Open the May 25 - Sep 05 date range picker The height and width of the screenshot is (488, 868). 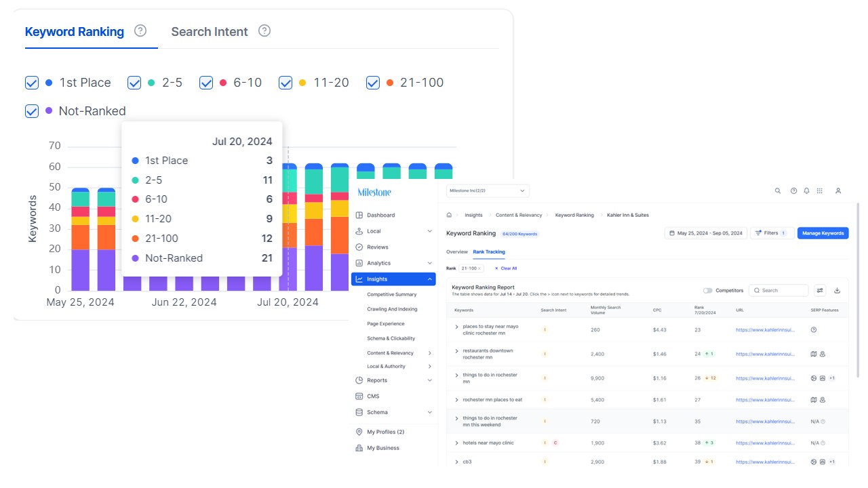(x=705, y=233)
